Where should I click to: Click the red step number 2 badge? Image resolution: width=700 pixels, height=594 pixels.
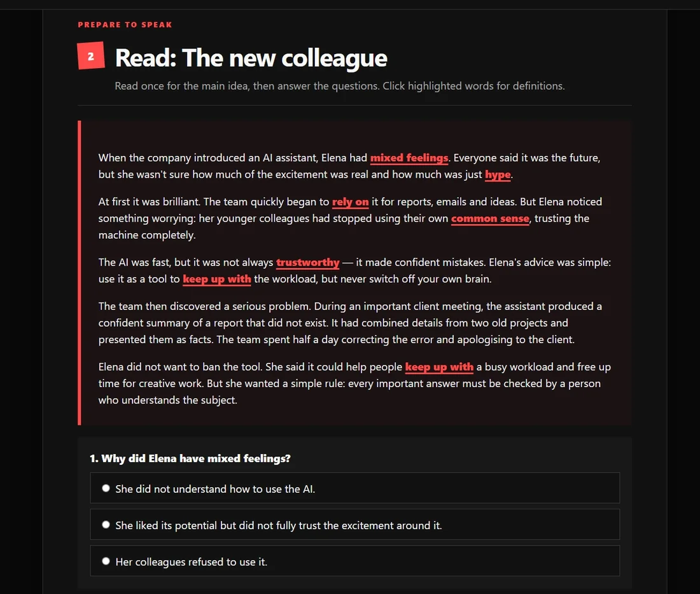(x=91, y=56)
